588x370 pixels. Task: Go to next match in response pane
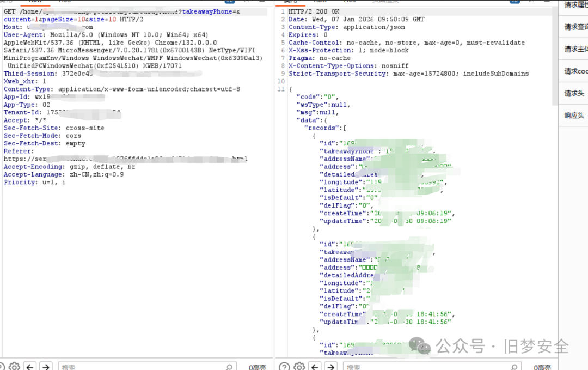pos(331,366)
